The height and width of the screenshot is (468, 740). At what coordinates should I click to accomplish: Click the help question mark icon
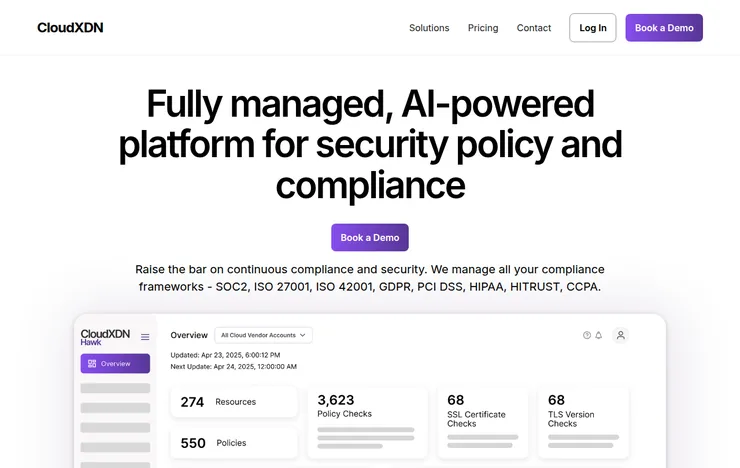587,335
